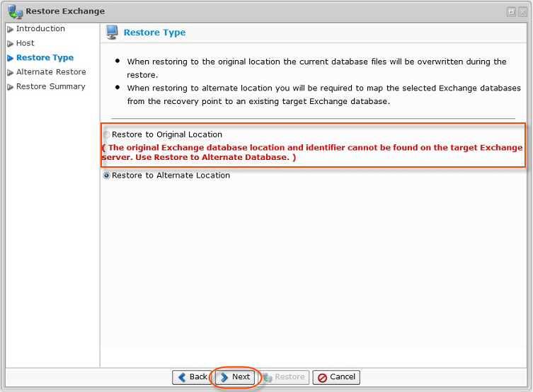Click the disabled Restore button
The width and height of the screenshot is (533, 392).
click(x=284, y=377)
